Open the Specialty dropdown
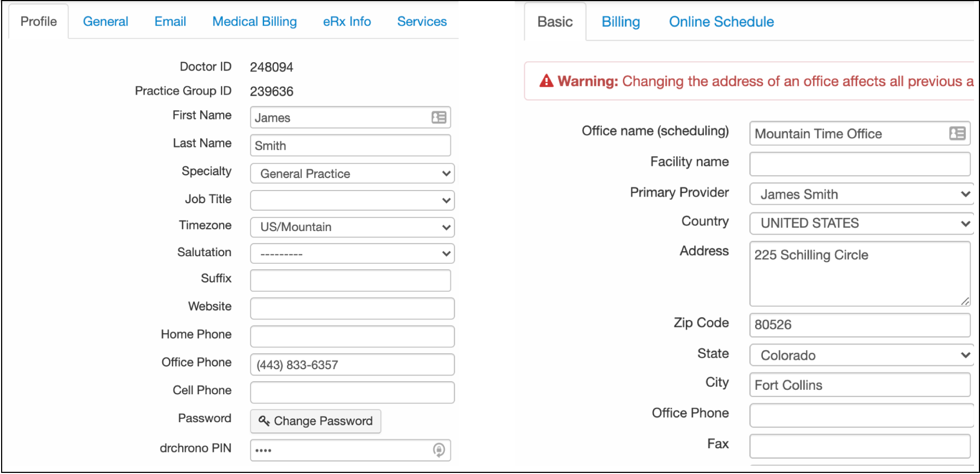The width and height of the screenshot is (980, 474). coord(352,174)
